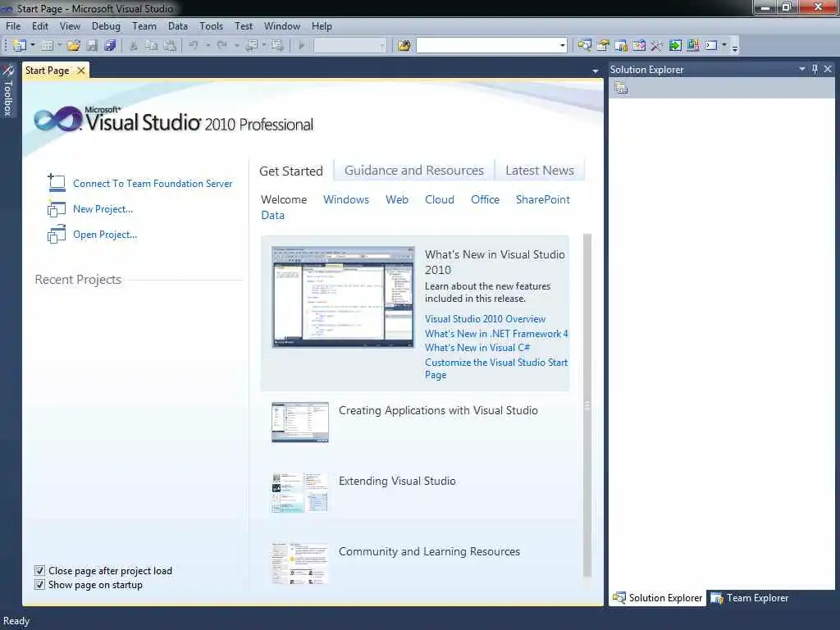This screenshot has height=630, width=840.
Task: Open Solution Explorer from the toolbar icon
Action: (x=584, y=46)
